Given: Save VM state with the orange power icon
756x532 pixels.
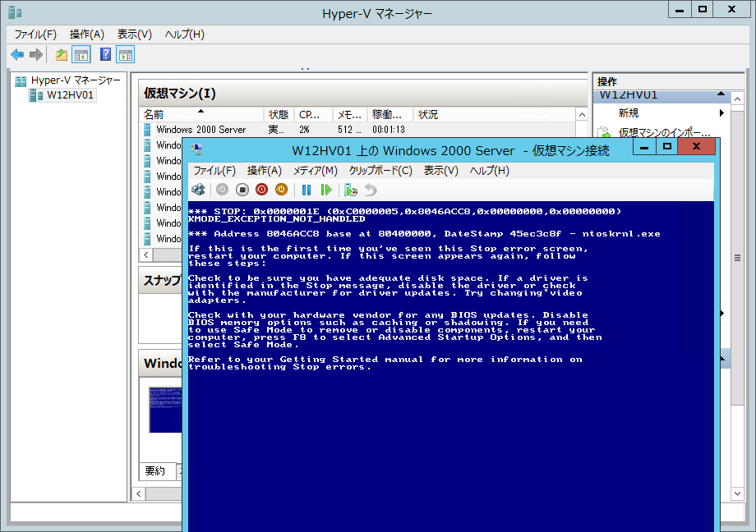Looking at the screenshot, I should pyautogui.click(x=281, y=190).
